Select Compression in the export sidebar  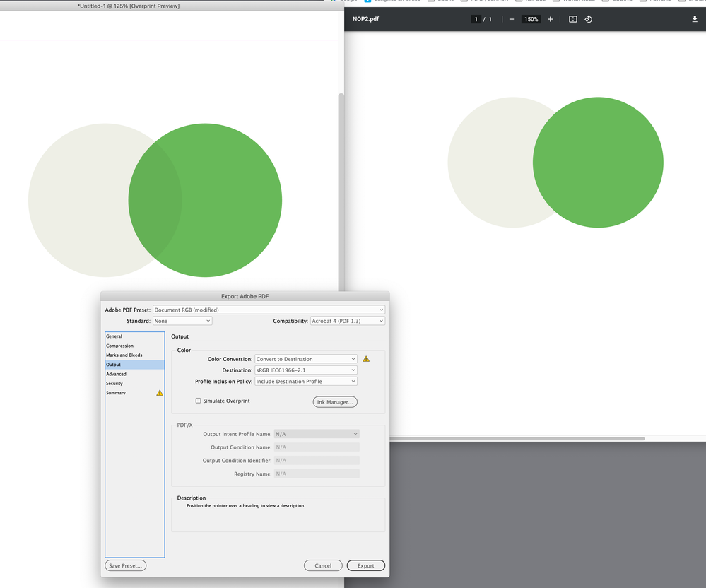point(134,346)
